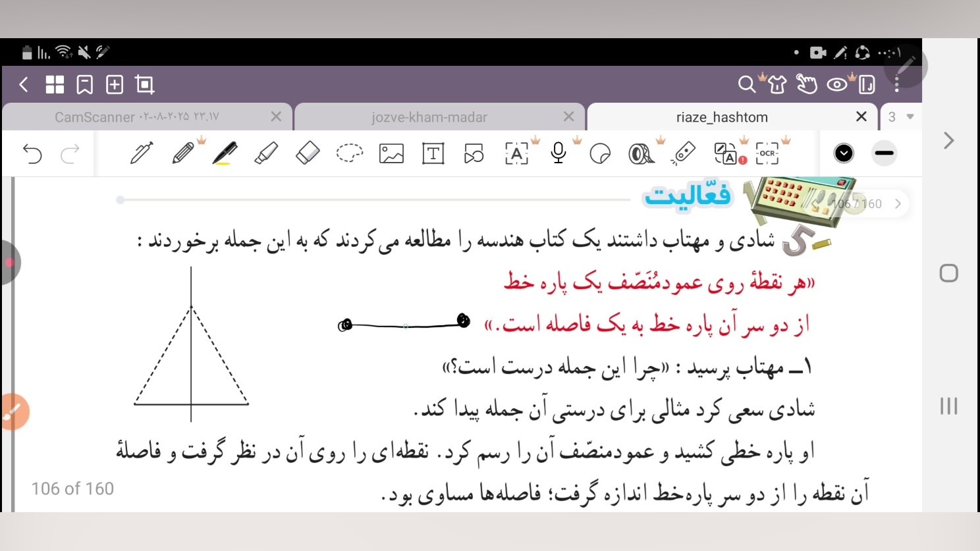Add a new page with plus icon
The width and height of the screenshot is (980, 551).
115,84
